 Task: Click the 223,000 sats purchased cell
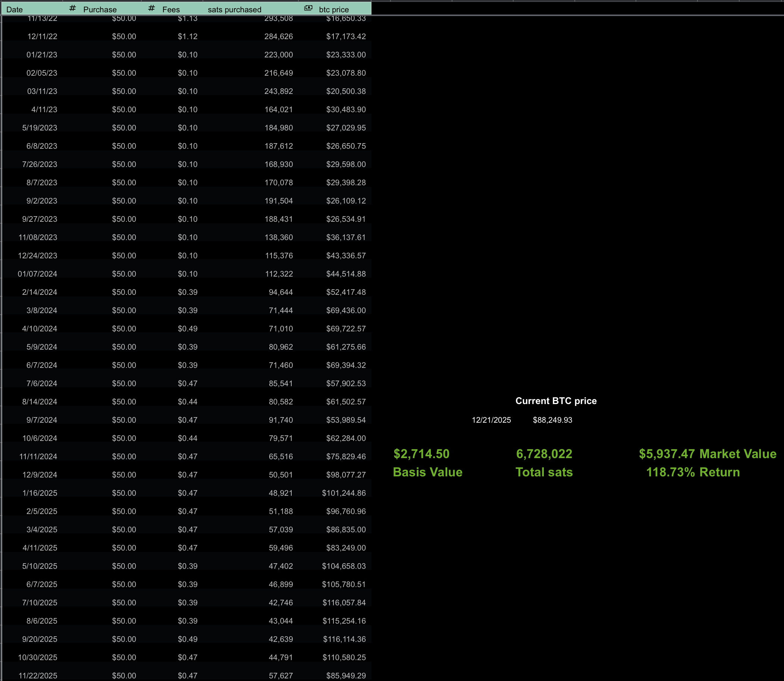pyautogui.click(x=278, y=55)
